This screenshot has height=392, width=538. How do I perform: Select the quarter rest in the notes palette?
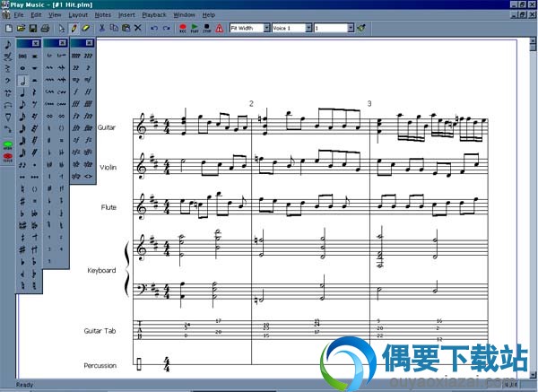pos(34,92)
